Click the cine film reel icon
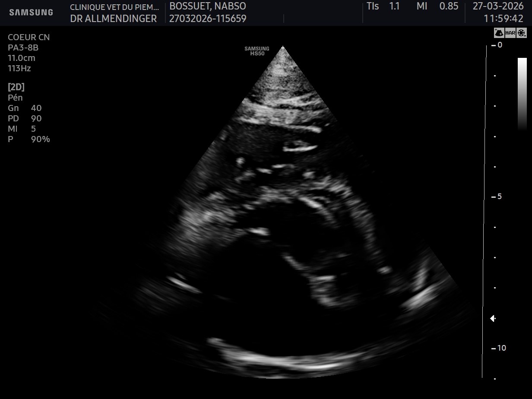 522,33
